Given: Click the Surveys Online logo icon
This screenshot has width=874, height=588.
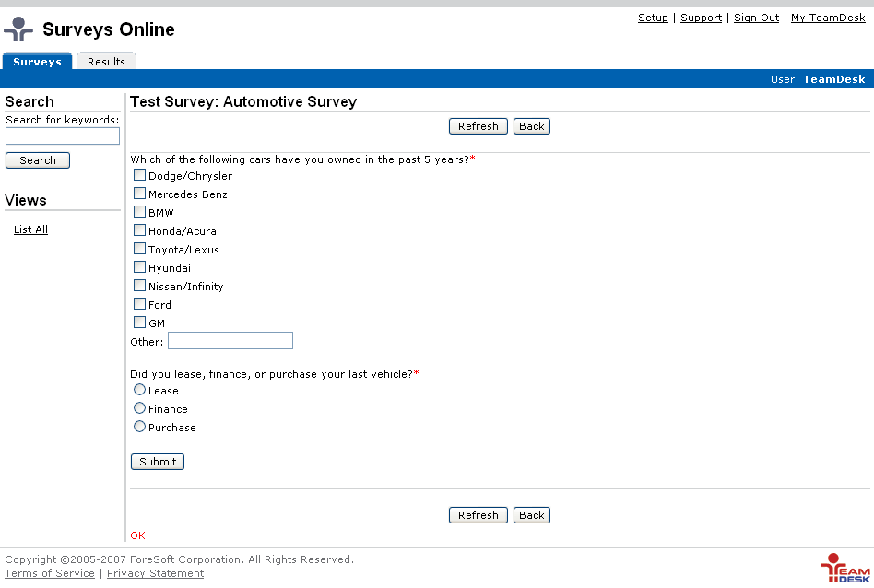Looking at the screenshot, I should tap(18, 29).
